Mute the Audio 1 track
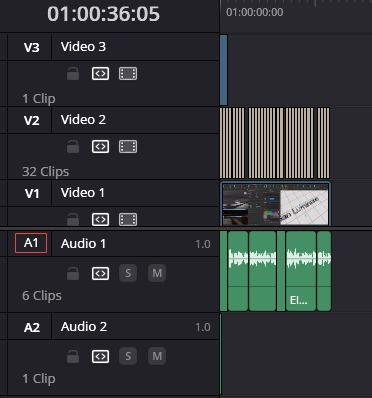The height and width of the screenshot is (398, 372). pyautogui.click(x=157, y=273)
